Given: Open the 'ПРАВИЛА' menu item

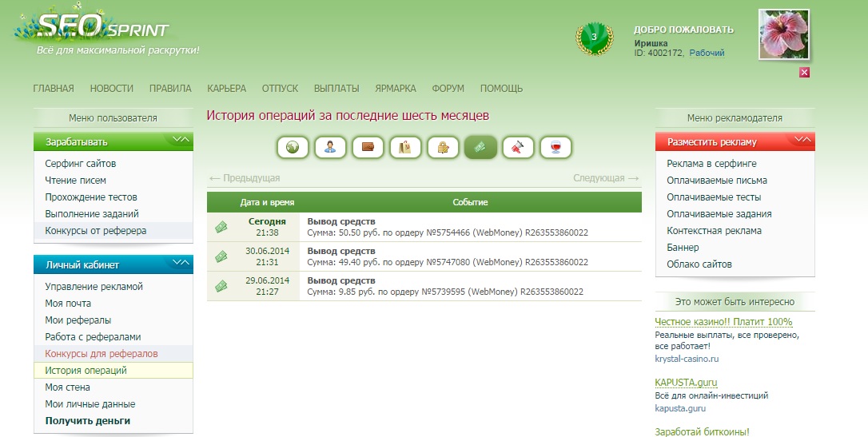Looking at the screenshot, I should [x=170, y=89].
